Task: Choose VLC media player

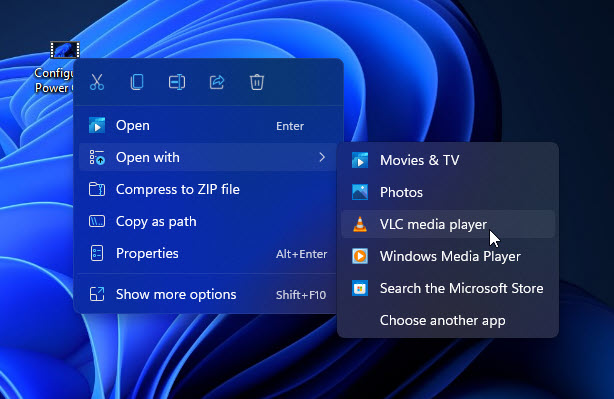Action: pos(448,224)
